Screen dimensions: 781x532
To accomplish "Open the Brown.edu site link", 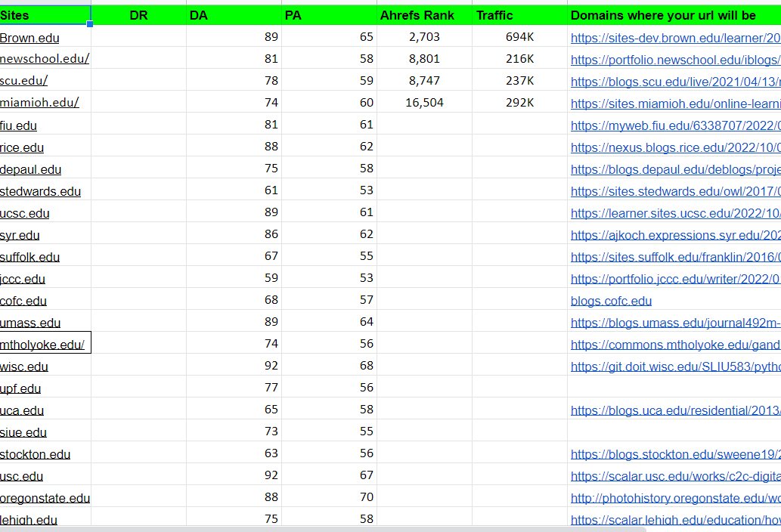I will 29,38.
